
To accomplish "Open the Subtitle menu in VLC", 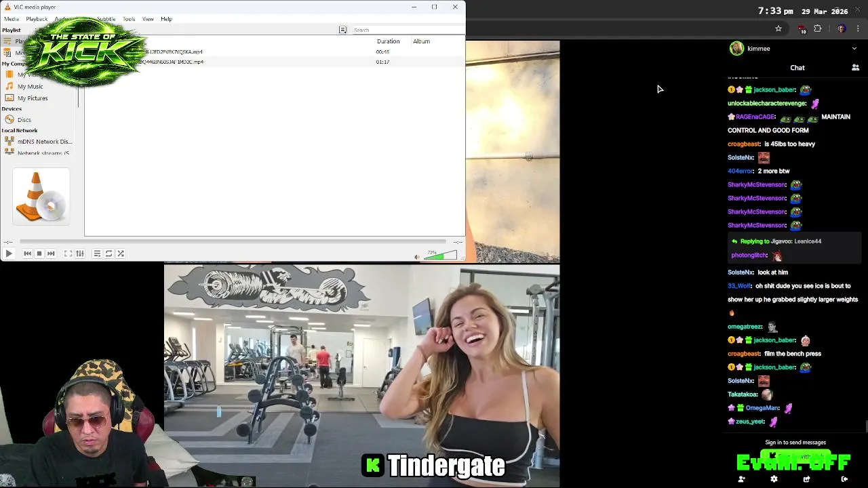I will pos(106,19).
